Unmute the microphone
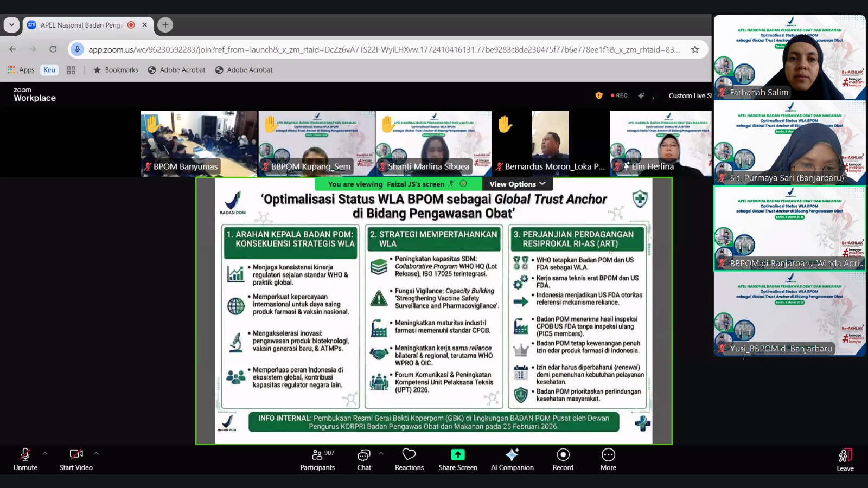The width and height of the screenshot is (868, 488). 25,459
